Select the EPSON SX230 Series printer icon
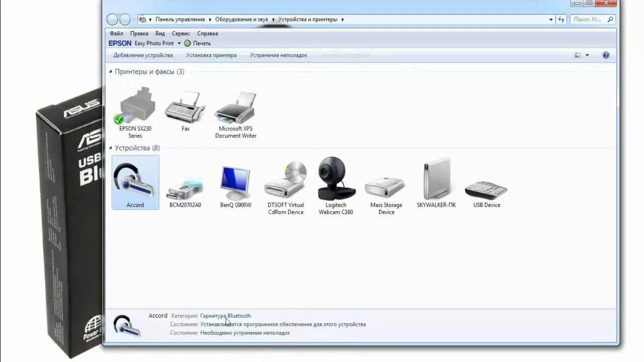The image size is (644, 362). click(x=135, y=106)
